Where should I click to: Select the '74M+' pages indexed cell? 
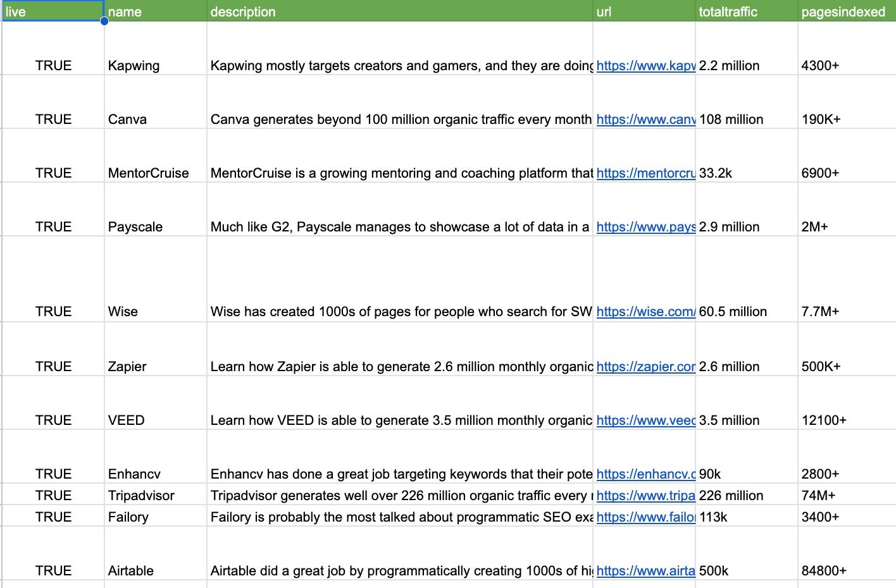847,494
